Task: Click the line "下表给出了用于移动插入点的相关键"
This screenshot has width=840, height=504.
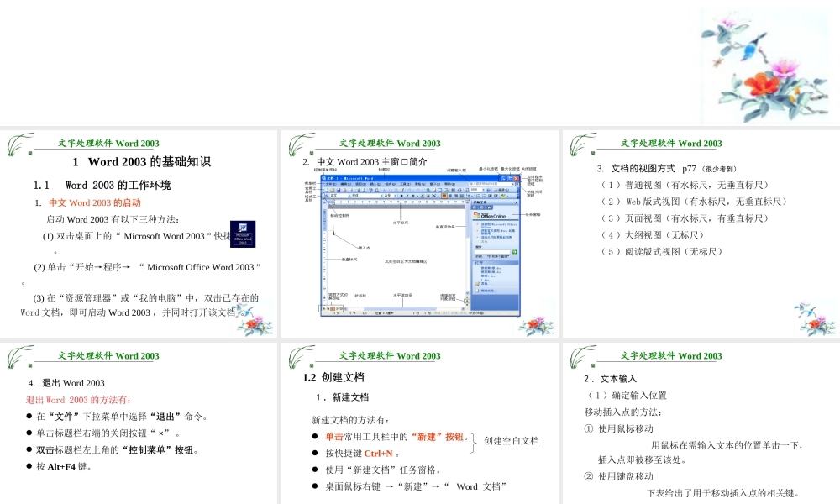Action: point(723,493)
